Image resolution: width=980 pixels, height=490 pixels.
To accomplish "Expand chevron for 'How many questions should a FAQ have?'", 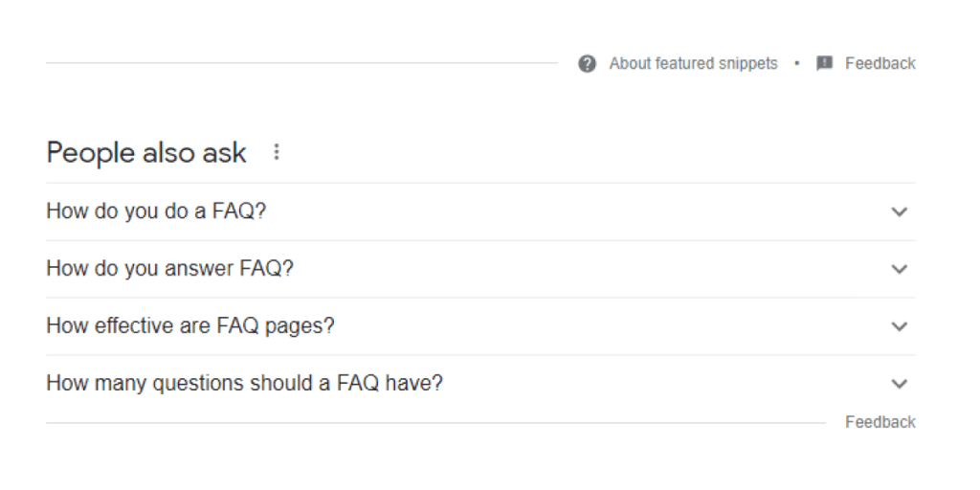I will [x=899, y=384].
